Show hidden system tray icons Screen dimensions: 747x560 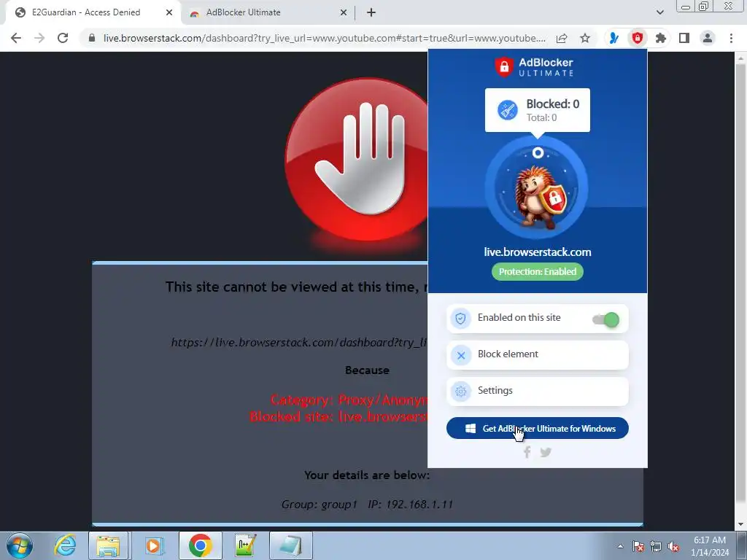pyautogui.click(x=620, y=547)
